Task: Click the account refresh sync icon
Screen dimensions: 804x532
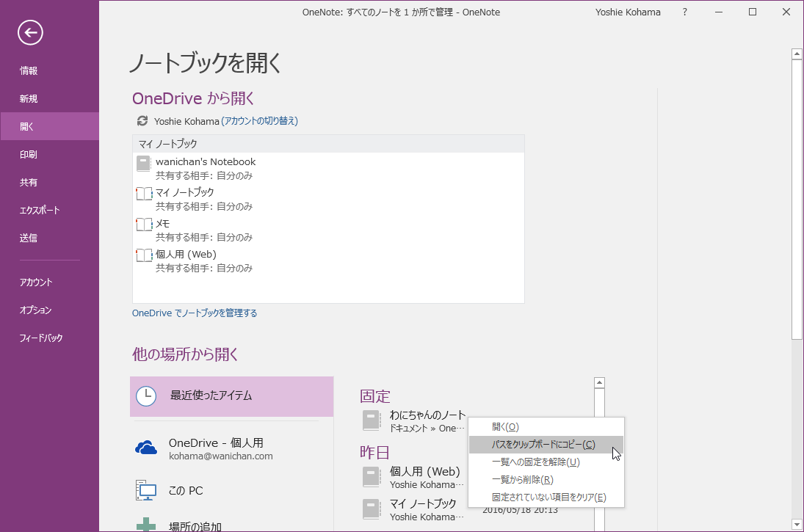Action: (x=142, y=121)
